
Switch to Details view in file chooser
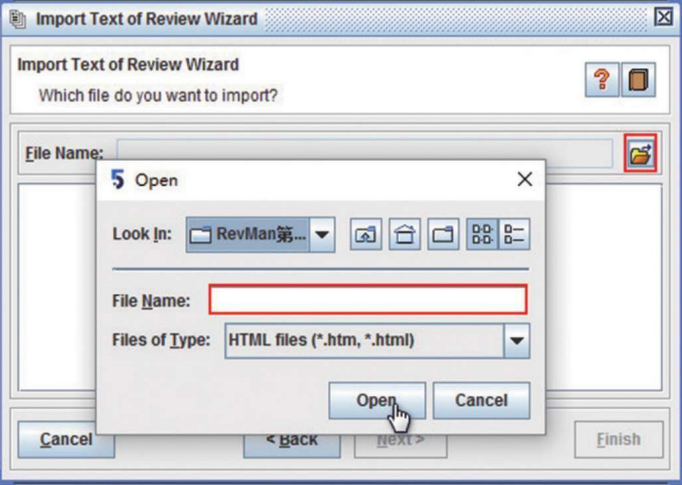(514, 235)
